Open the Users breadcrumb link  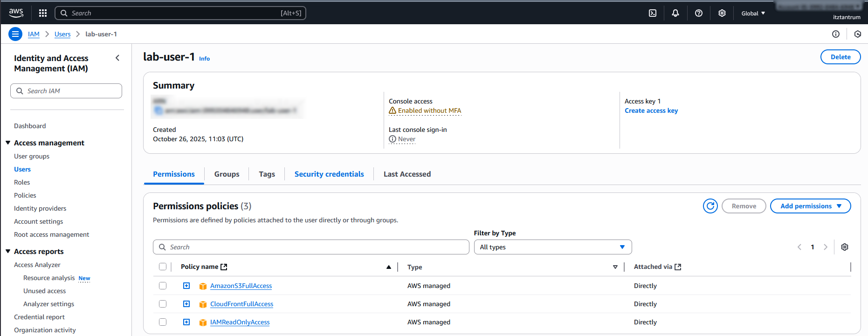[x=62, y=34]
